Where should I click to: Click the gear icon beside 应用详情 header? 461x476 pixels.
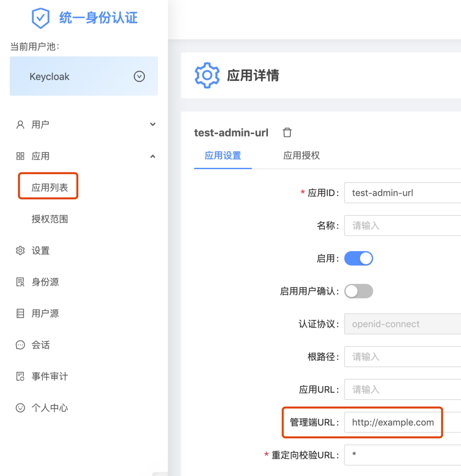click(x=207, y=76)
